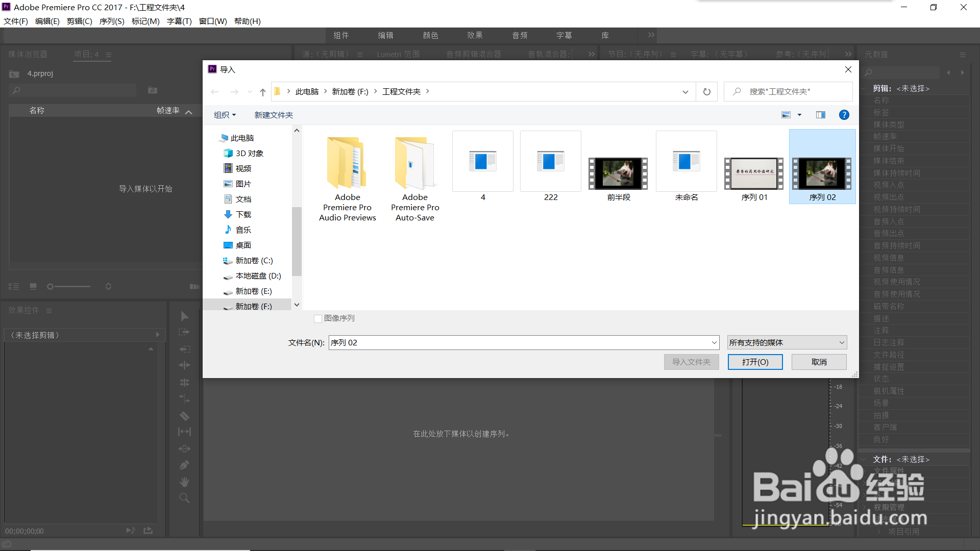Click the change view icon in import dialog
980x551 pixels.
pyautogui.click(x=786, y=115)
